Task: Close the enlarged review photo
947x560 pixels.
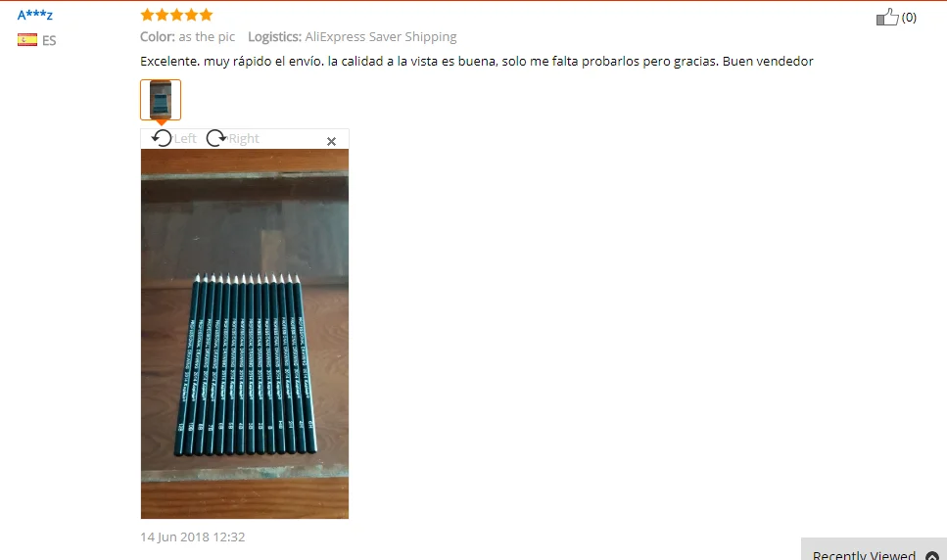Action: pos(331,141)
